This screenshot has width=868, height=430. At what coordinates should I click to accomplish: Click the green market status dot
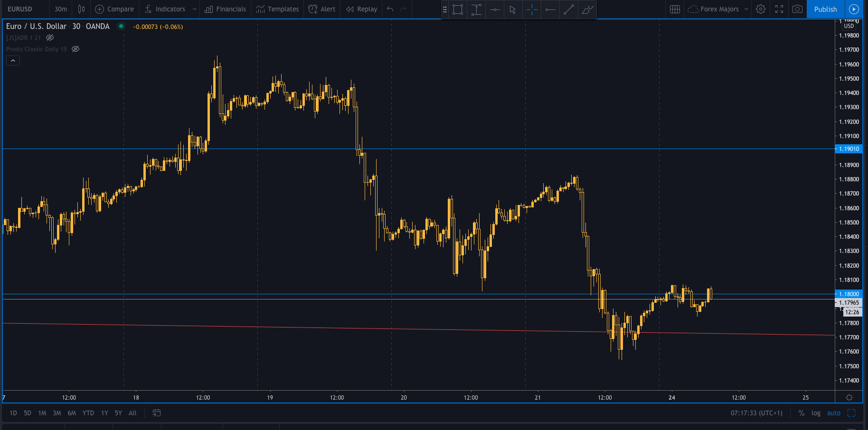pos(121,26)
